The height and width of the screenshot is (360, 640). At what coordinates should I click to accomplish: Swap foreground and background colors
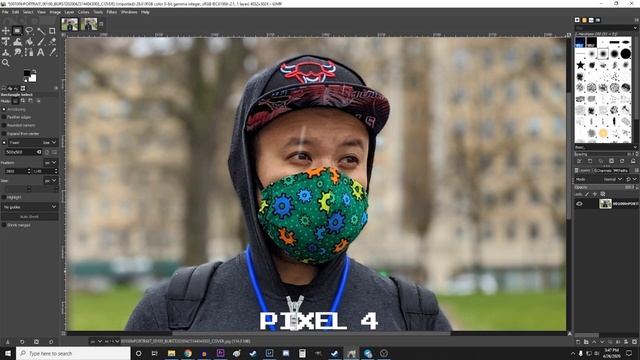click(x=35, y=71)
